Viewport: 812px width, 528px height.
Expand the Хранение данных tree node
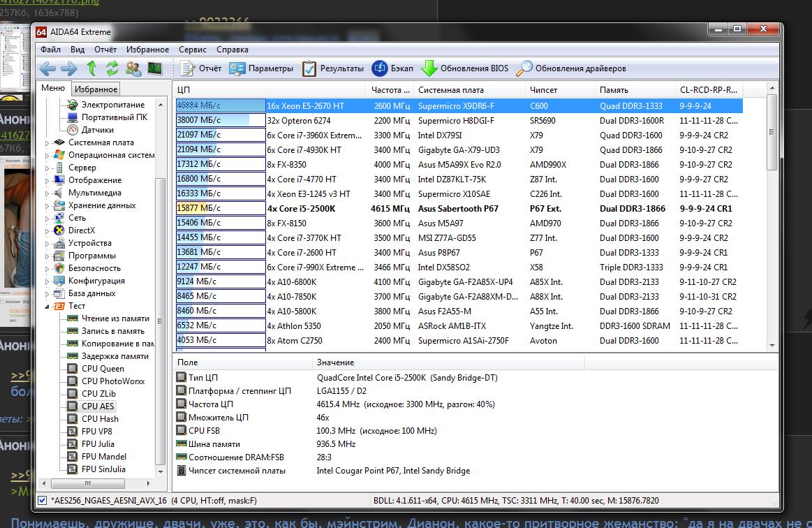pos(47,206)
